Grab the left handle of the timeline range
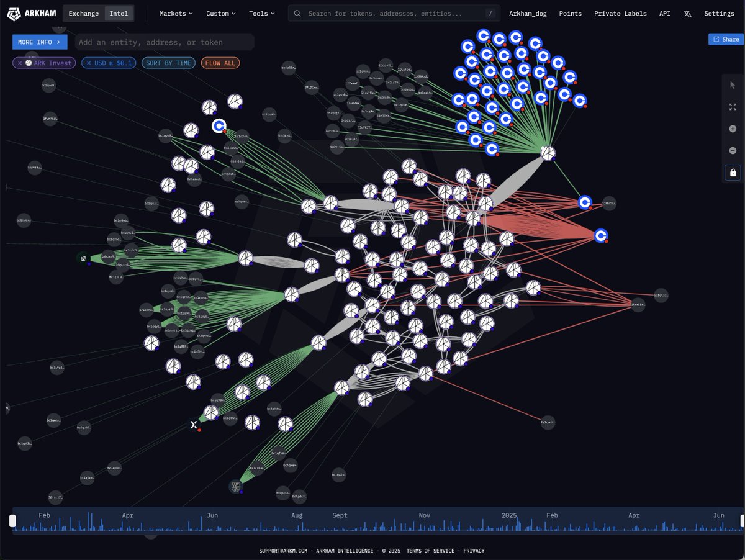 pyautogui.click(x=12, y=521)
